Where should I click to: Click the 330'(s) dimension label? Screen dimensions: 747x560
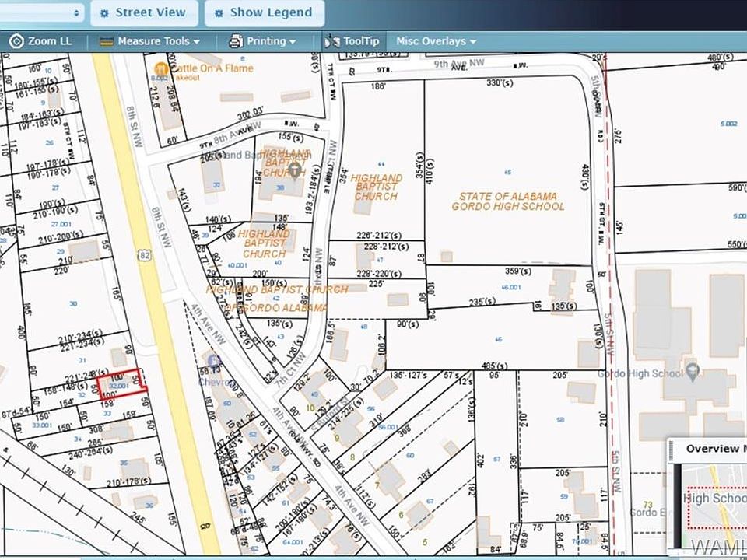tap(500, 83)
